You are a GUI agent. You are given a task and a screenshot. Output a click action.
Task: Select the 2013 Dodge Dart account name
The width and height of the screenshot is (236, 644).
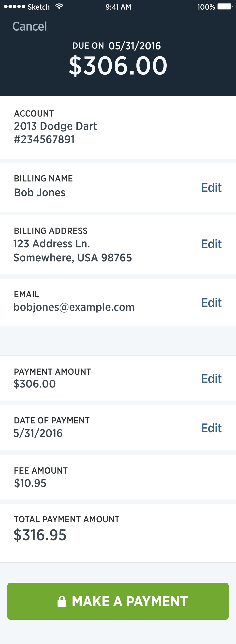[x=55, y=126]
